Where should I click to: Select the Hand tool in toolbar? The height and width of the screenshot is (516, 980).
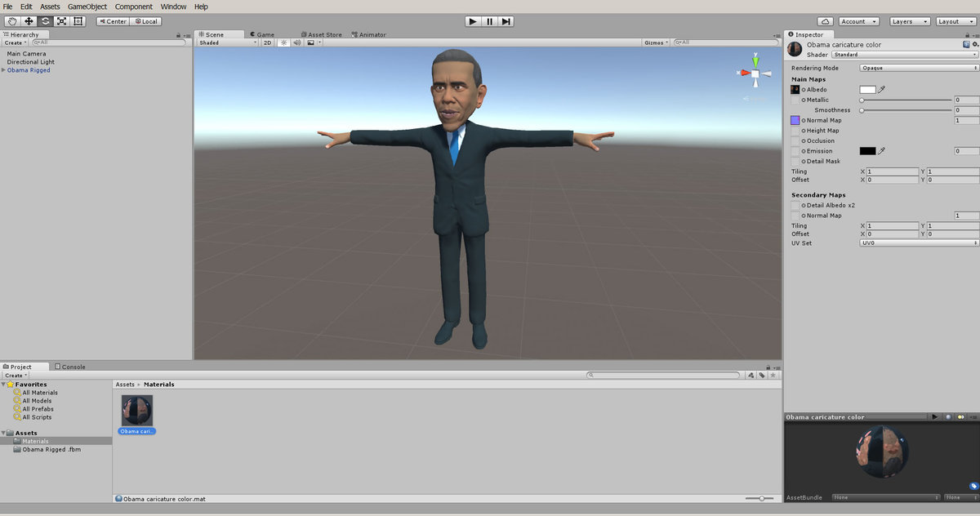pos(11,21)
